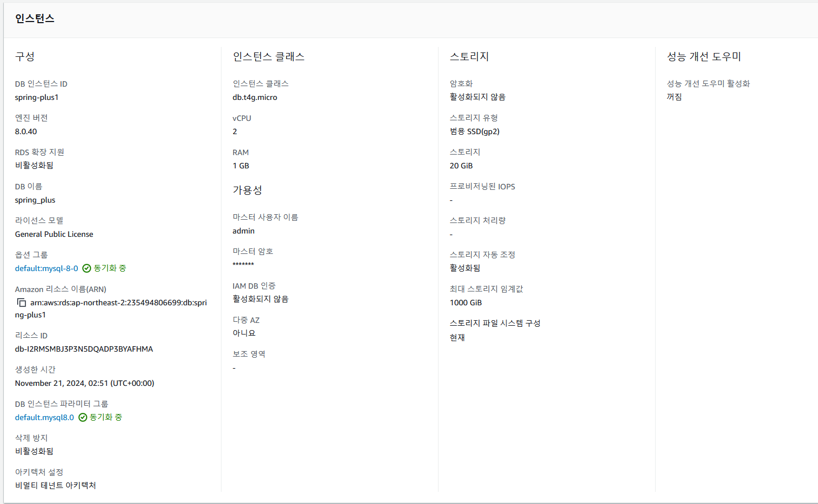The width and height of the screenshot is (818, 504).
Task: Select the DB instance ID value spring-plus1
Action: [36, 97]
